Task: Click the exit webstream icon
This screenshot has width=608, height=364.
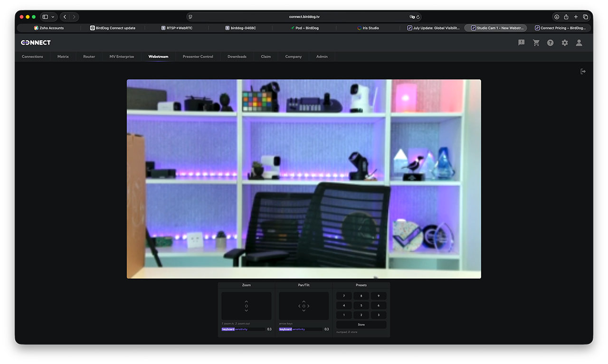Action: click(x=583, y=72)
